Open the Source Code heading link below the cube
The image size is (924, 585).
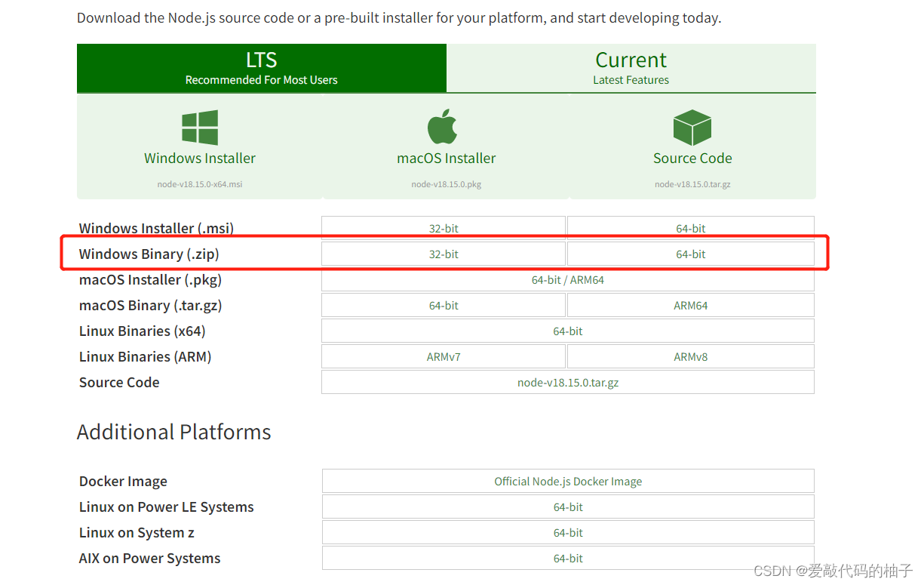(692, 159)
